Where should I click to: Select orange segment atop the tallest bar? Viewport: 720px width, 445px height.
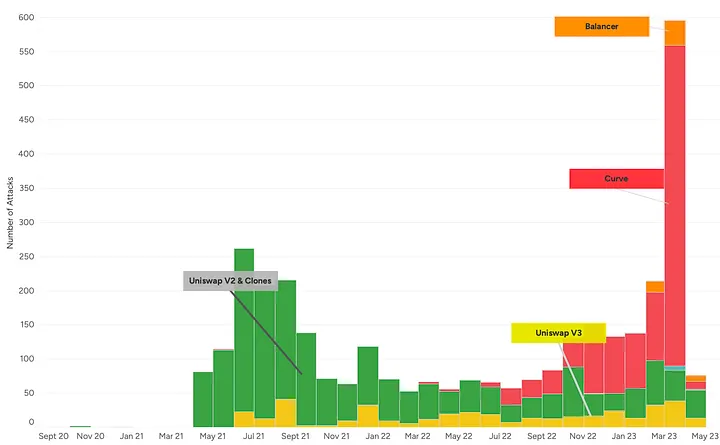[675, 33]
